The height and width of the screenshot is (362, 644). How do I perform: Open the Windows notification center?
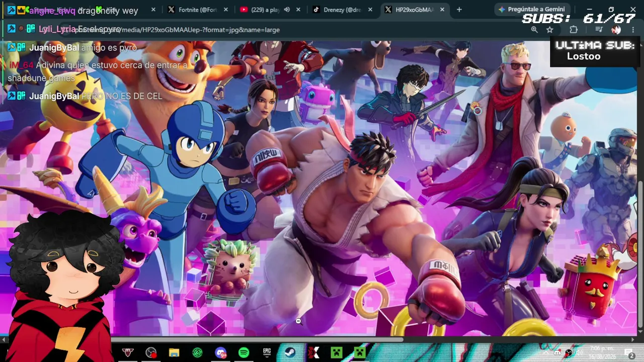click(x=630, y=353)
